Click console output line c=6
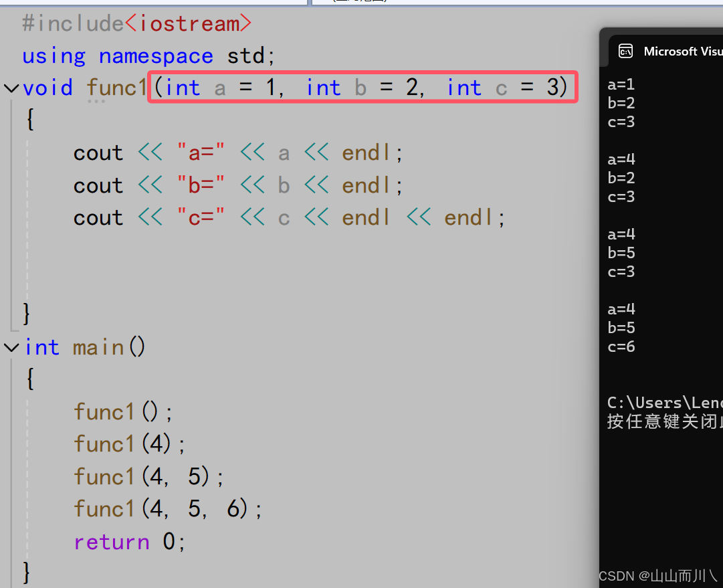 coord(621,347)
